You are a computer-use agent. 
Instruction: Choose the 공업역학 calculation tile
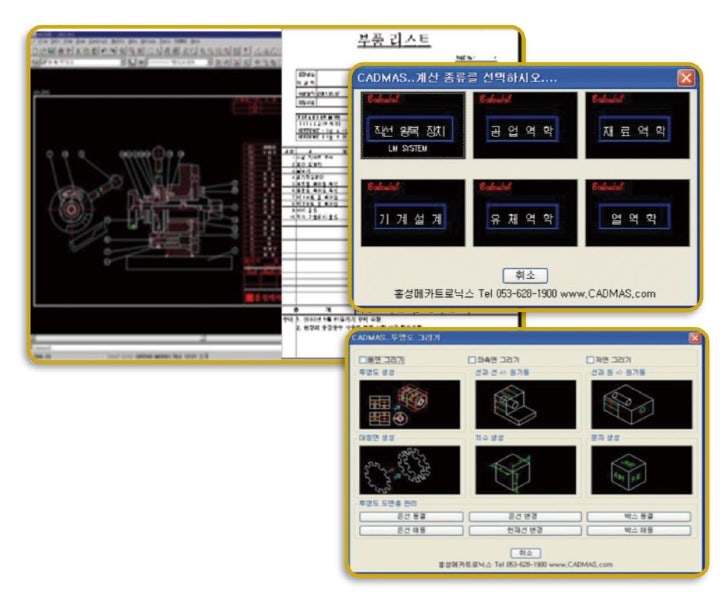click(x=525, y=125)
